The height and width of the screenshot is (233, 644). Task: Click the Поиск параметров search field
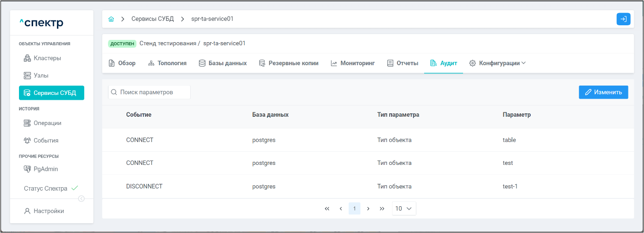(149, 92)
